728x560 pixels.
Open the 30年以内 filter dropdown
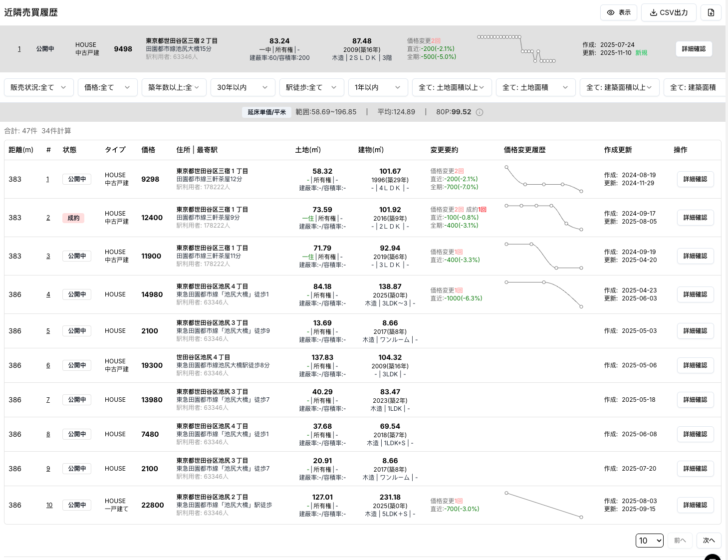click(243, 87)
